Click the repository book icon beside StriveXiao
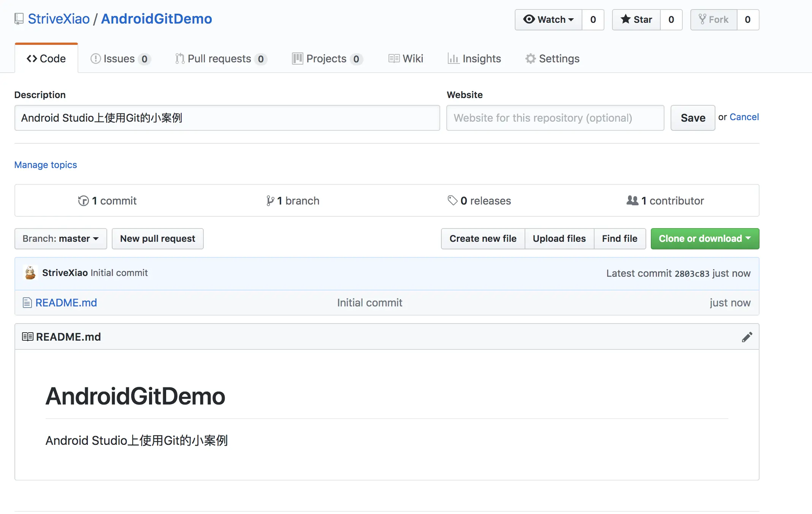 coord(19,19)
